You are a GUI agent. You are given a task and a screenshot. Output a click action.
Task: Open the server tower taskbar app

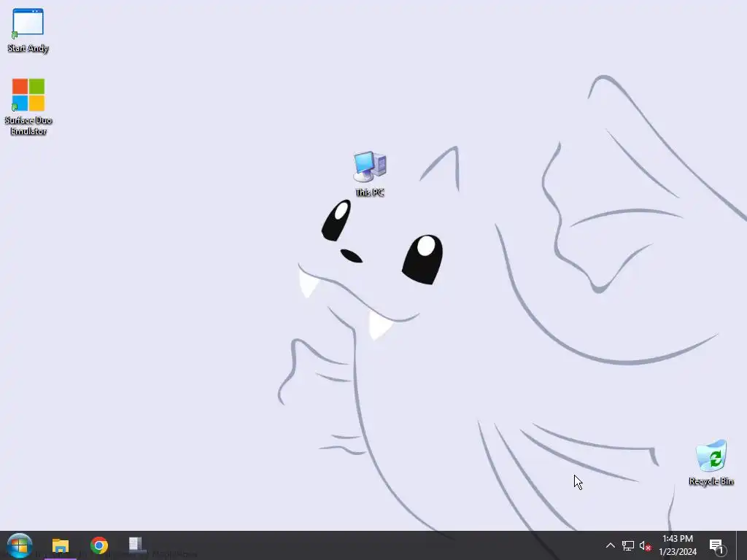pos(136,545)
